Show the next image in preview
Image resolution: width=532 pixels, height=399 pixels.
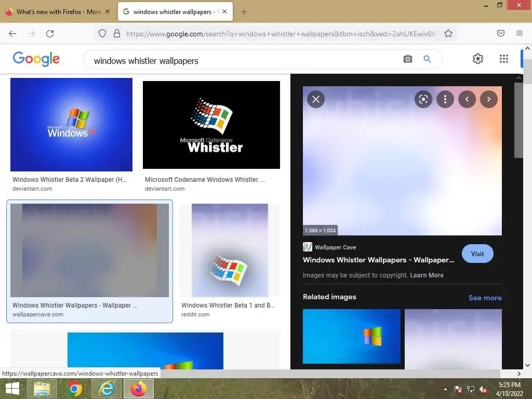click(x=488, y=99)
